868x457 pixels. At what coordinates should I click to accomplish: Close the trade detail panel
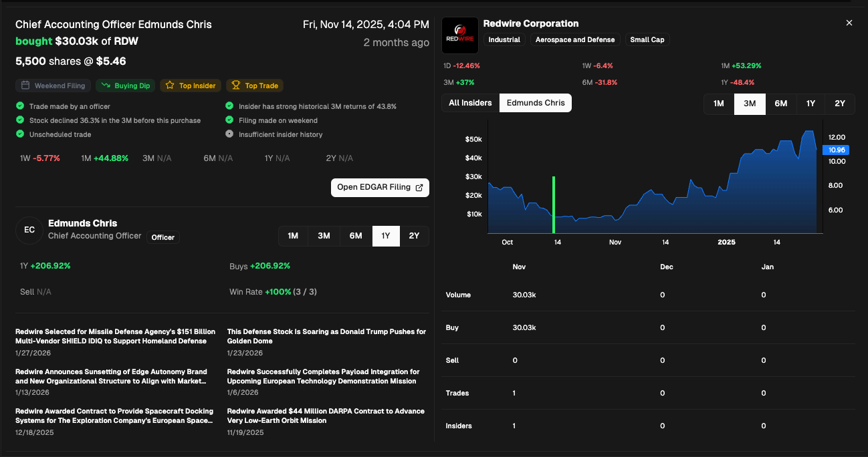(849, 23)
